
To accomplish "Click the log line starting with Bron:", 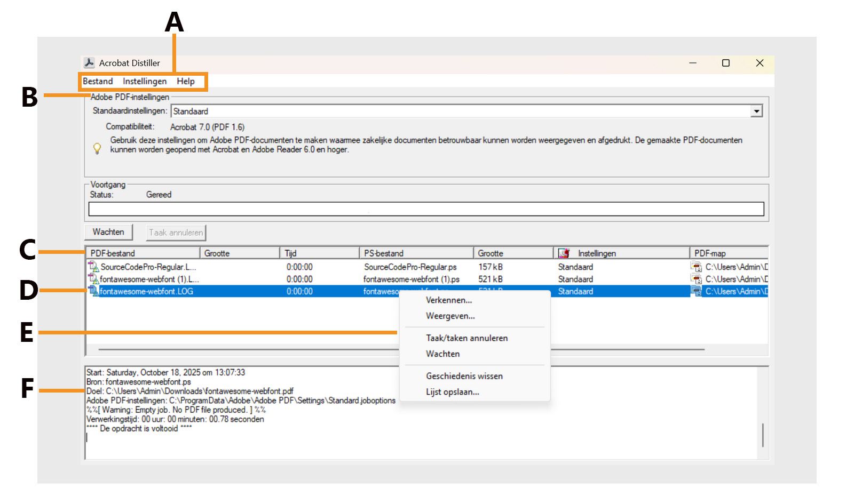I will point(139,382).
